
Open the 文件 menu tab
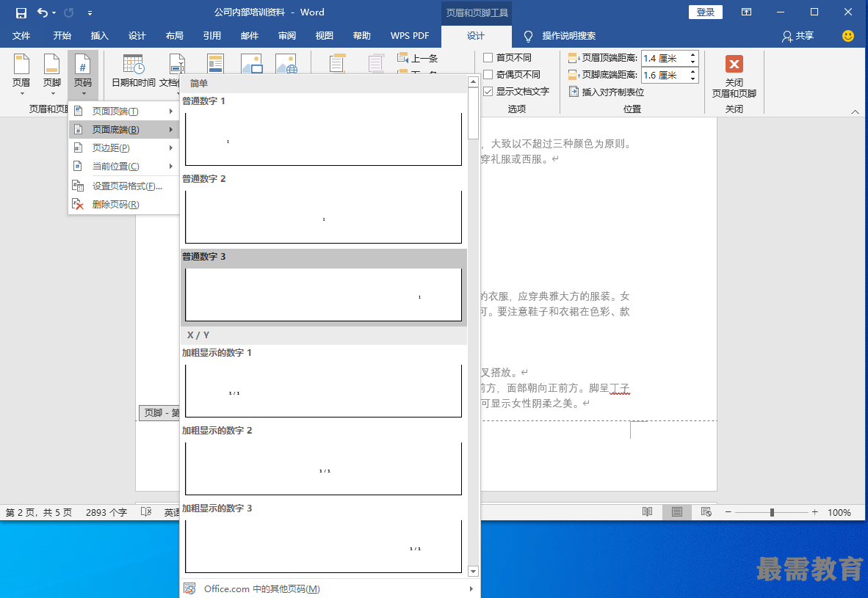tap(21, 36)
